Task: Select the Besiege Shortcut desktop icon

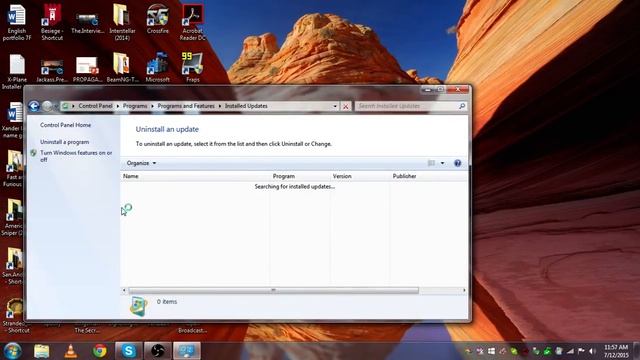Action: coord(52,22)
